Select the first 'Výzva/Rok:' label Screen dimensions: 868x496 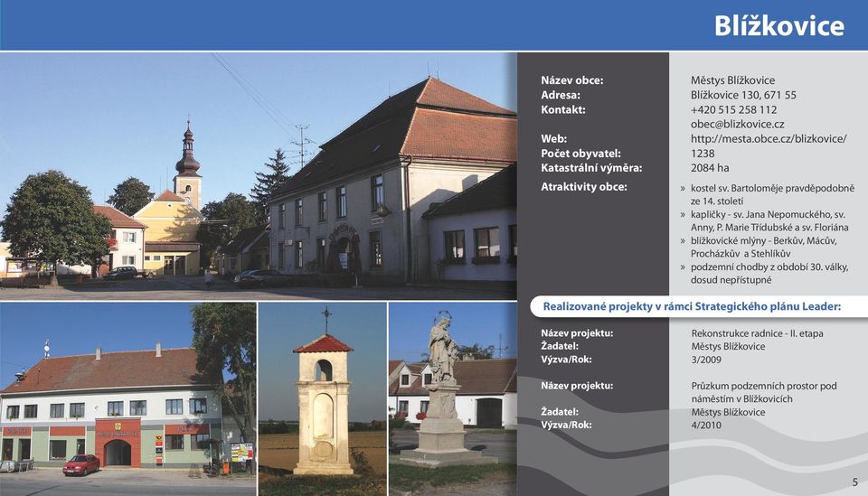pos(566,359)
